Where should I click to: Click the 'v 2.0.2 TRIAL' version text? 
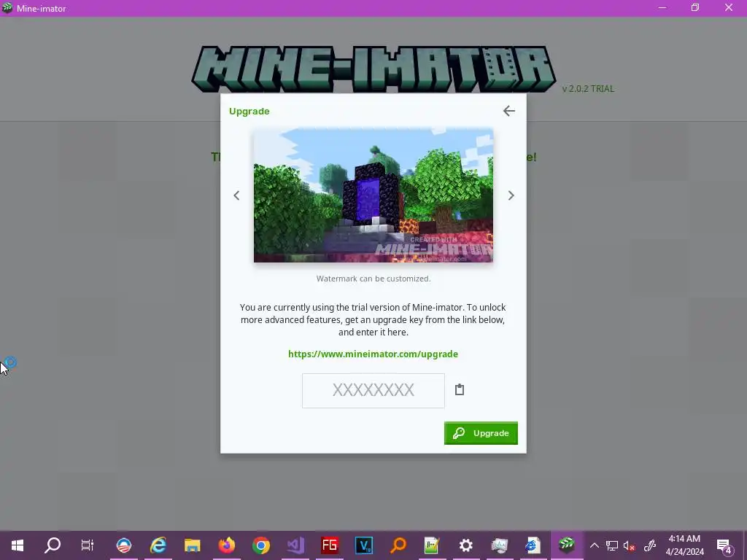[x=588, y=88]
